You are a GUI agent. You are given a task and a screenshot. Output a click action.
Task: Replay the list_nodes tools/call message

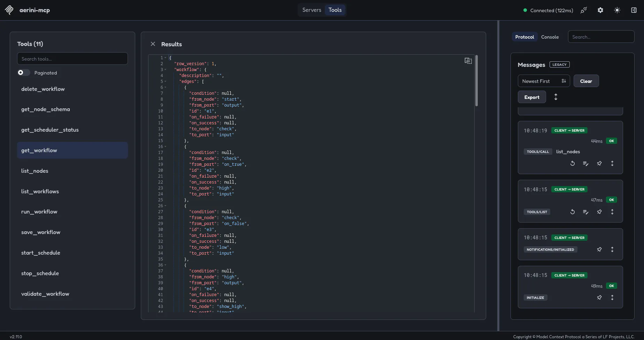[572, 163]
